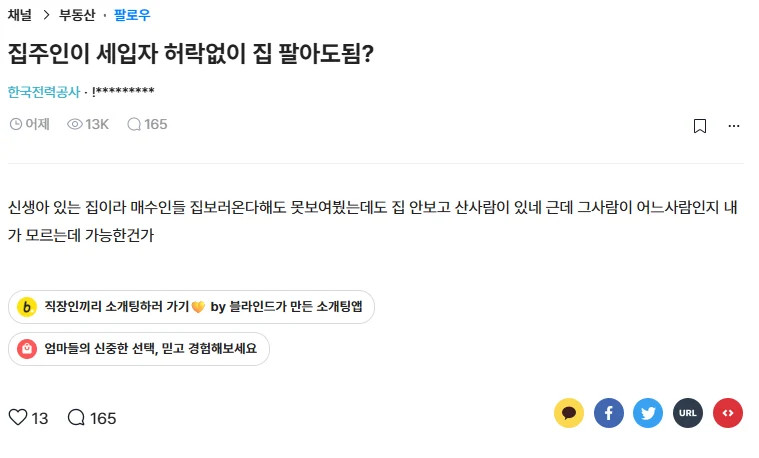Share post via KakaoTalk icon
The height and width of the screenshot is (458, 759).
click(569, 413)
